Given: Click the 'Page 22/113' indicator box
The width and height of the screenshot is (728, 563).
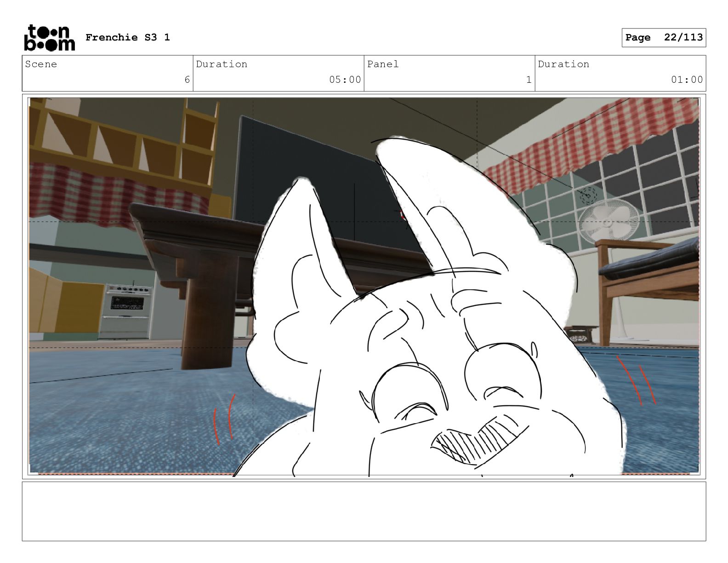Looking at the screenshot, I should tap(664, 38).
